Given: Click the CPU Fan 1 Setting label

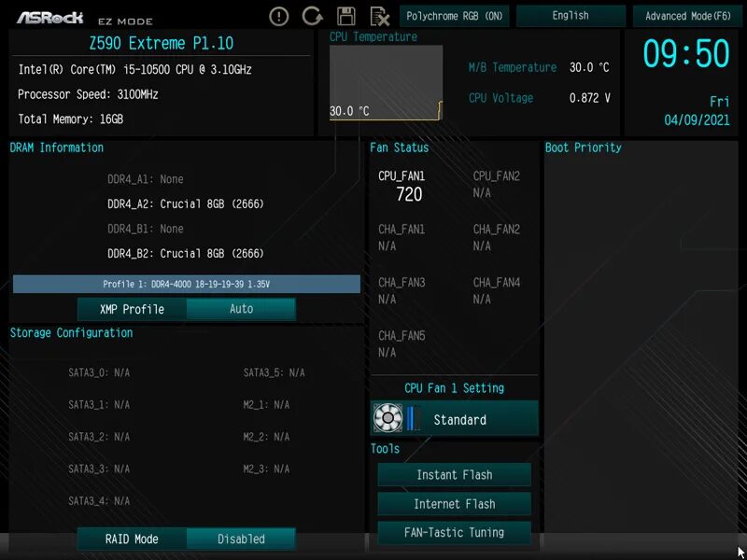Looking at the screenshot, I should (x=454, y=388).
